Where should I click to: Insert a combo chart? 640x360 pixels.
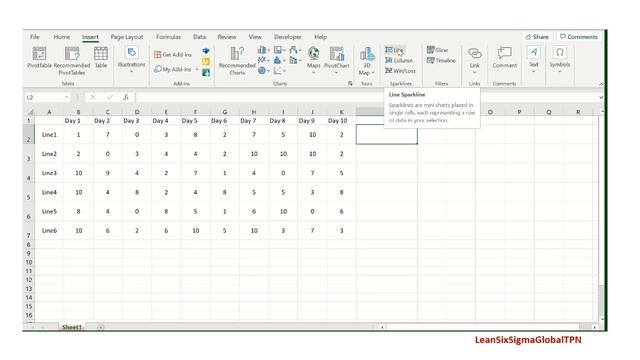coord(295,60)
